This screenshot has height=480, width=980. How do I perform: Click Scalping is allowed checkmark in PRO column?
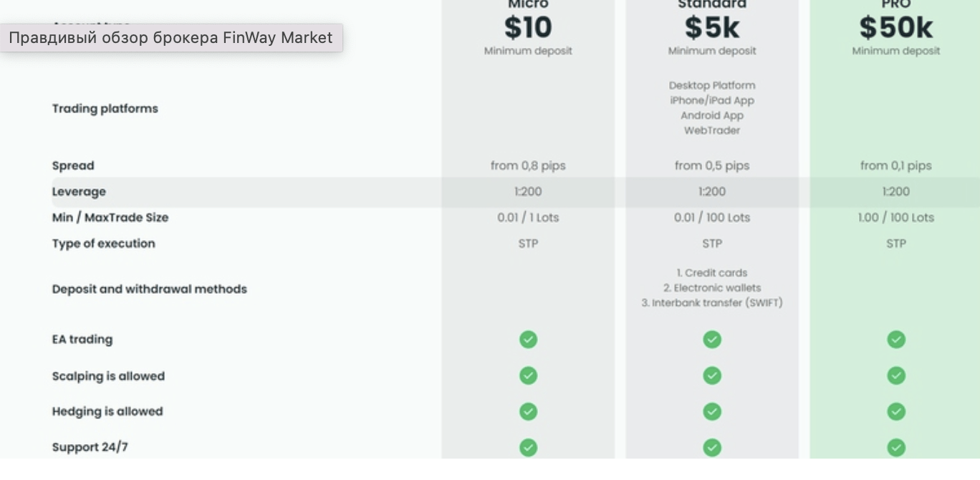896,375
